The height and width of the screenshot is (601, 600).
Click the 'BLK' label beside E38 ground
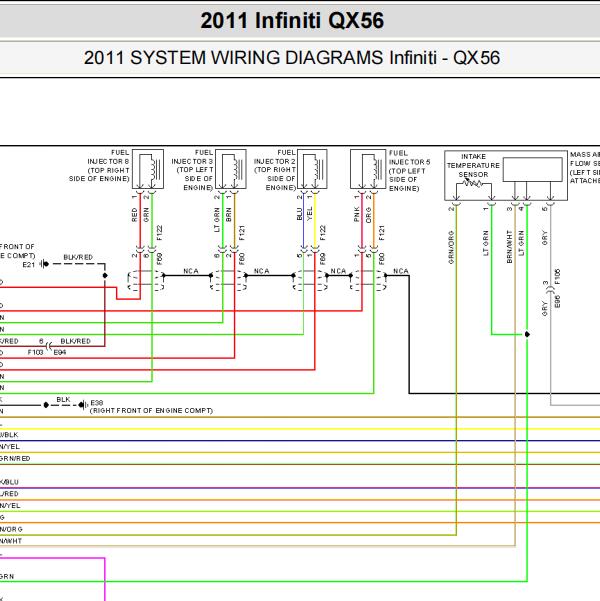click(63, 399)
